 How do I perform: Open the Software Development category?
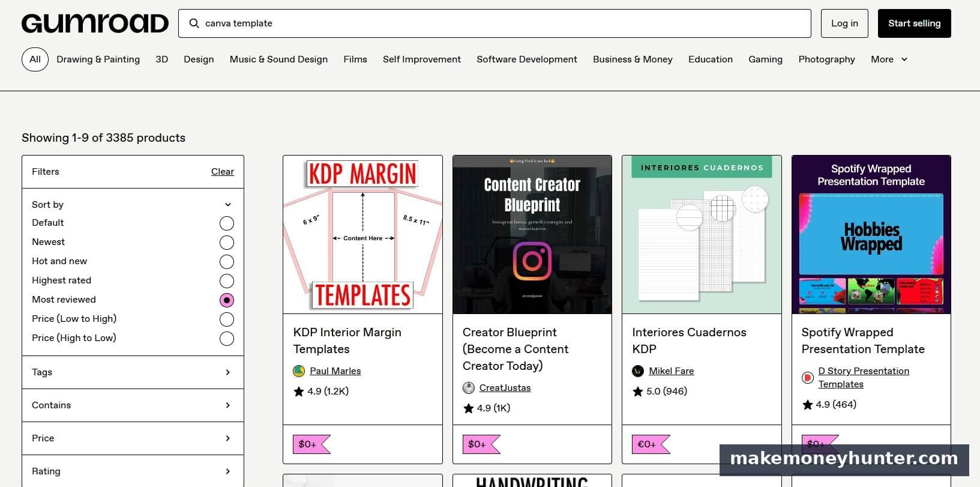point(527,59)
